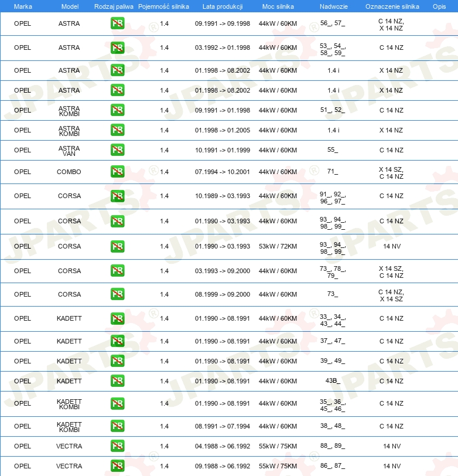Click the date range 03.1992 -> 01.1998
Image resolution: width=458 pixels, height=476 pixels.
click(x=223, y=47)
